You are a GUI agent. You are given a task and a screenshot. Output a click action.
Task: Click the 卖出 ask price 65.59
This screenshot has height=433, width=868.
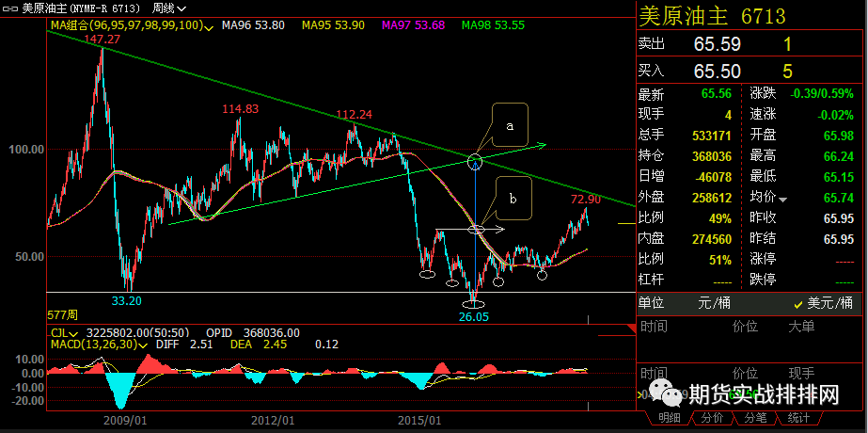pos(718,44)
